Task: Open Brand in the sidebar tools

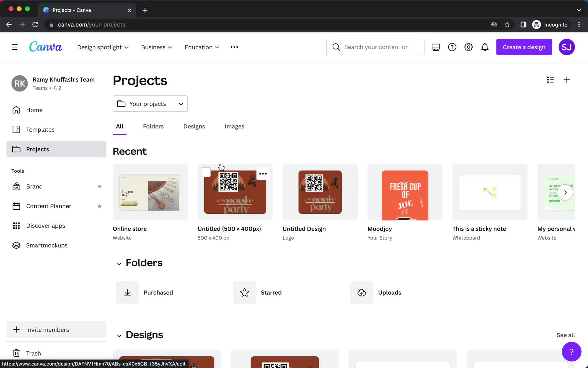Action: [56, 186]
